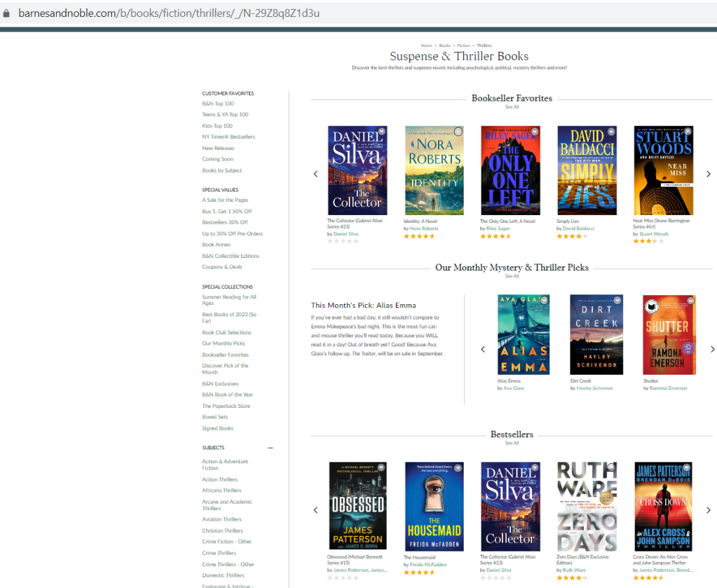Click wishlist heart on The Only One Left
Viewport: 717px width, 588px height.
(534, 131)
